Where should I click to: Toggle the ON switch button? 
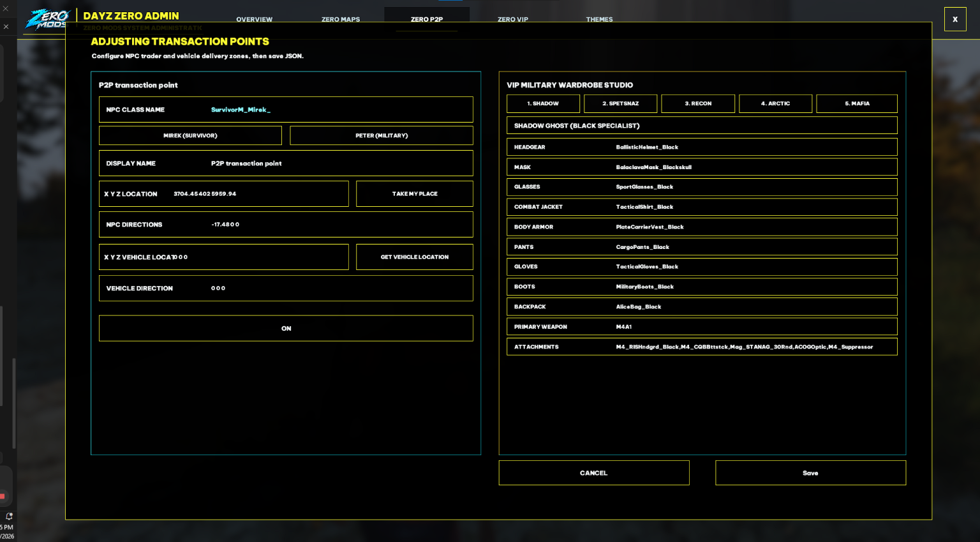pos(286,328)
